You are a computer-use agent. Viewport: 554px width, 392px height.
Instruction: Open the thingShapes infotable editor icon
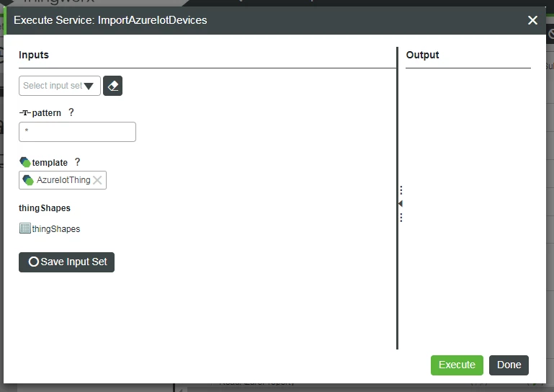(x=25, y=228)
